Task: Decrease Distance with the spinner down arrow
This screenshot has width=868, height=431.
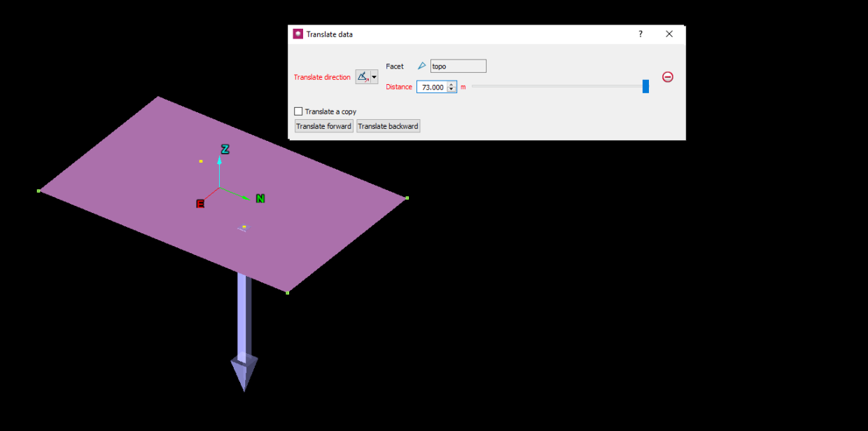Action: coord(451,90)
